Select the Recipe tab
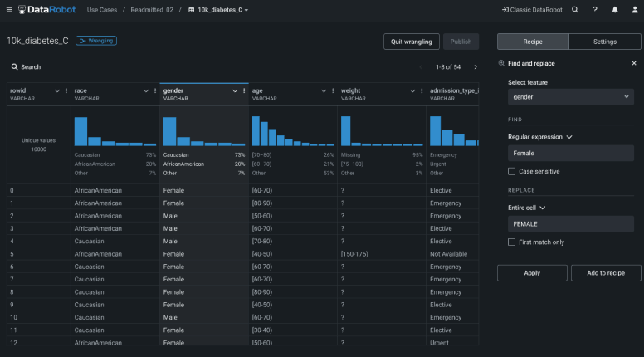Screen dimensions: 644x357 click(532, 42)
